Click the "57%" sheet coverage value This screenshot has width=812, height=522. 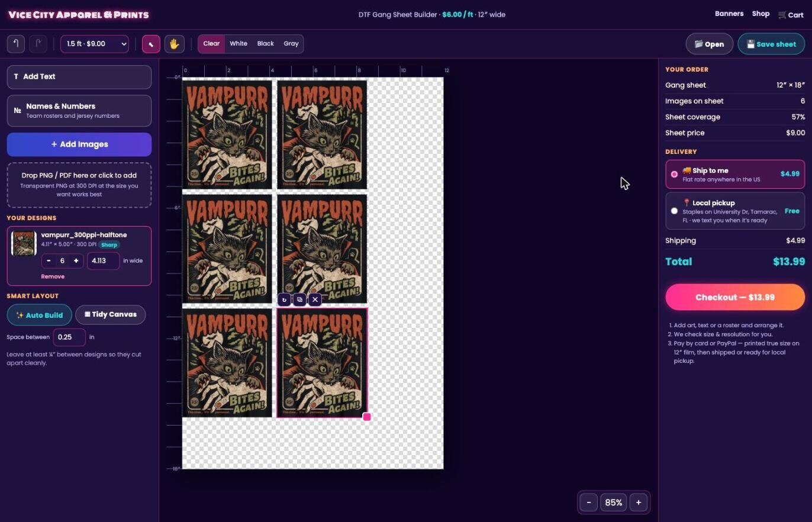798,117
